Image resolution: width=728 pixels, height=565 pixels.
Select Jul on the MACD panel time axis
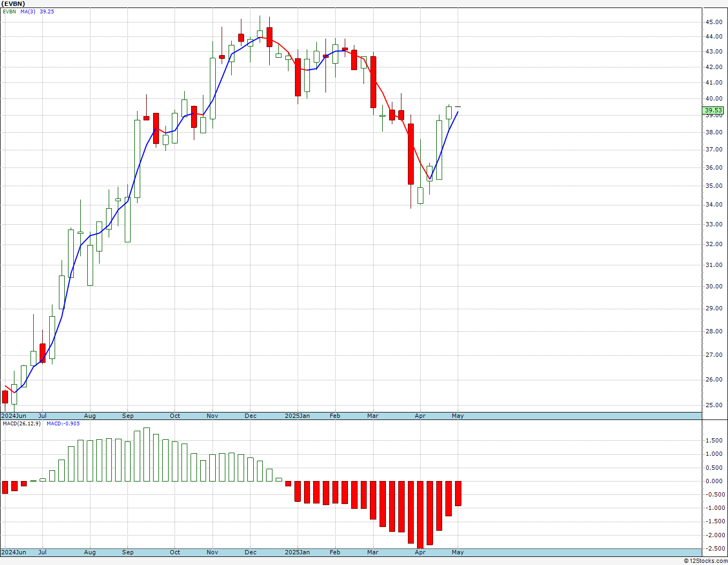(x=42, y=552)
